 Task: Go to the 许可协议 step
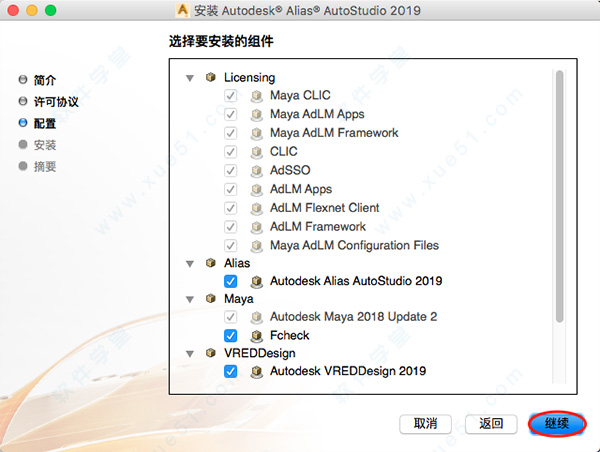click(56, 102)
